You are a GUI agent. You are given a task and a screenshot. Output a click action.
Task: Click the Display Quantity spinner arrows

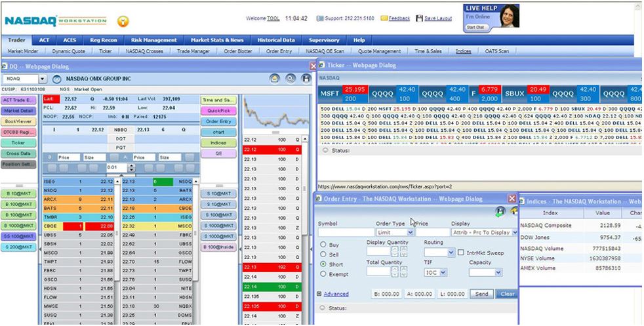tap(399, 251)
